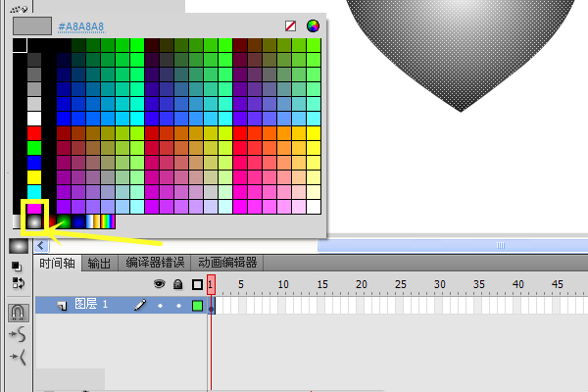Select the 图层 1 layer name
This screenshot has width=588, height=392.
pos(91,304)
